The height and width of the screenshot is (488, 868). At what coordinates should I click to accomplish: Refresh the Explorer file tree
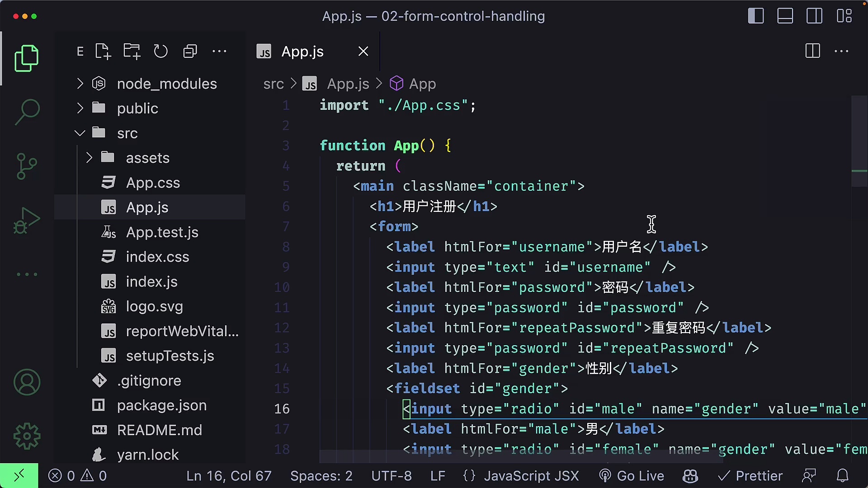coord(161,51)
